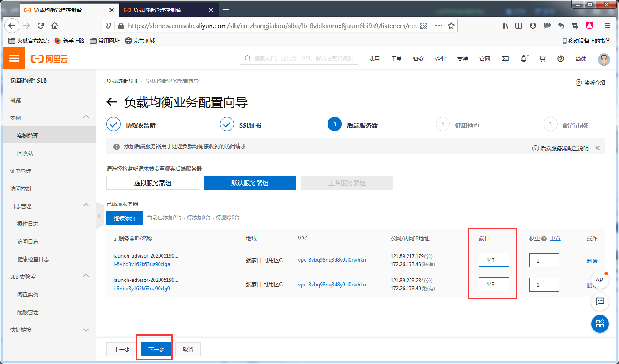The width and height of the screenshot is (619, 364).
Task: Open the Aliyun hamburger navigation menu
Action: coord(14,59)
